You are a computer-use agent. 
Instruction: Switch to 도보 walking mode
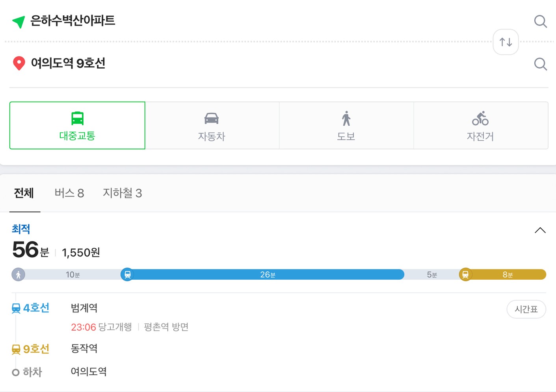coord(346,125)
